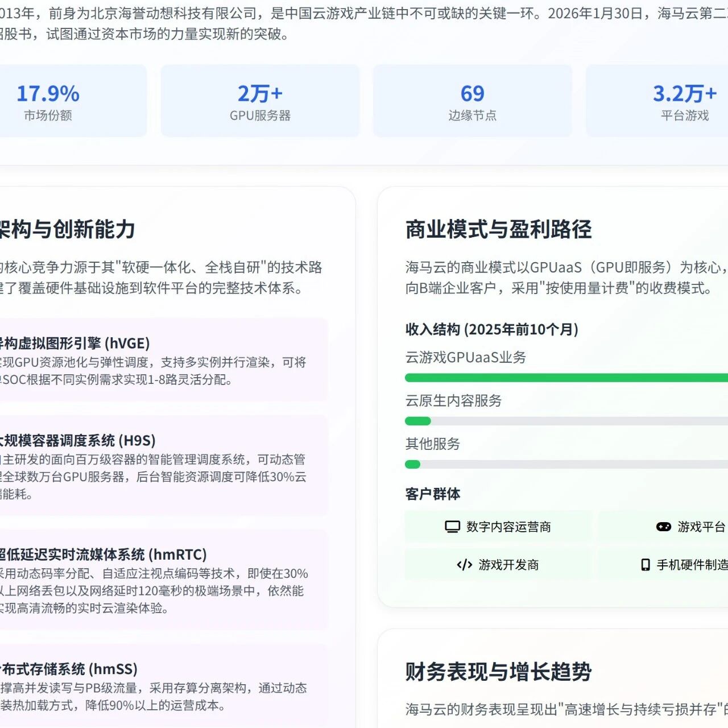The height and width of the screenshot is (728, 728).
Task: Click the paragraph mentioning 软硬一体化、全栈自研
Action: 161,278
